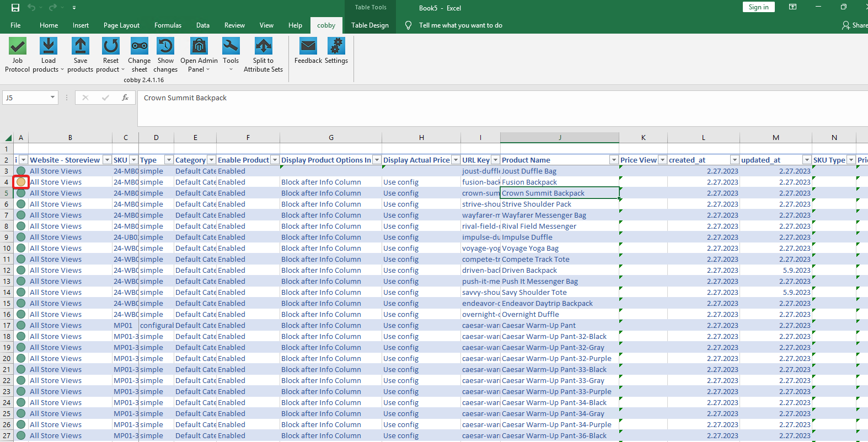Select Caesar Warm-Up Pant-32-Gray cell

[560, 347]
